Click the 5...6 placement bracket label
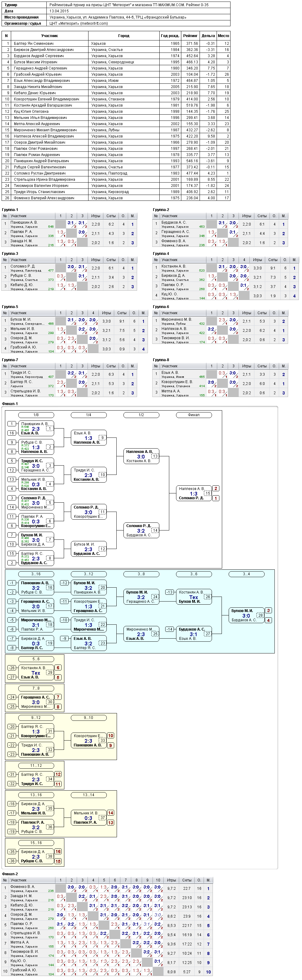 point(36,659)
